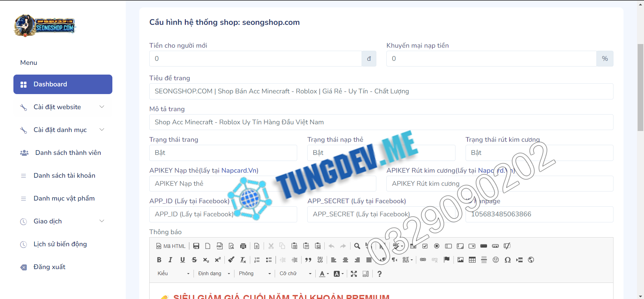Increase the paragraph indent
The height and width of the screenshot is (299, 644).
point(294,260)
